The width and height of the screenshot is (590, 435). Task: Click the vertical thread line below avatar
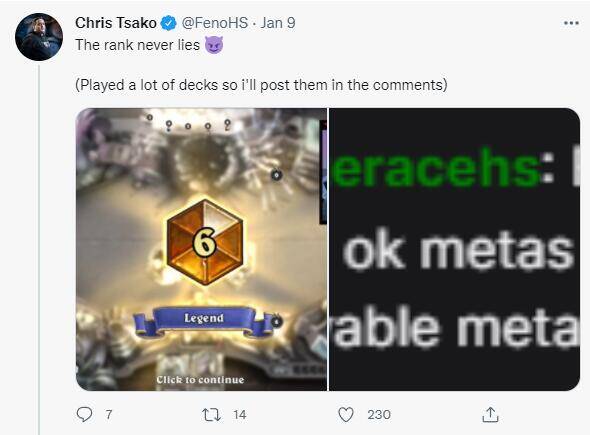pyautogui.click(x=39, y=249)
